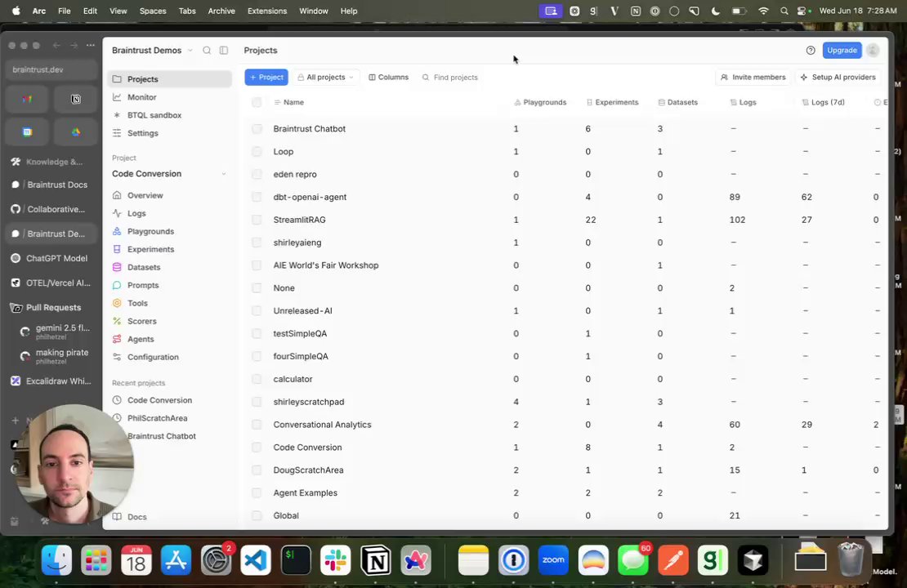The image size is (907, 588).
Task: Select Projects in the sidebar
Action: click(169, 79)
